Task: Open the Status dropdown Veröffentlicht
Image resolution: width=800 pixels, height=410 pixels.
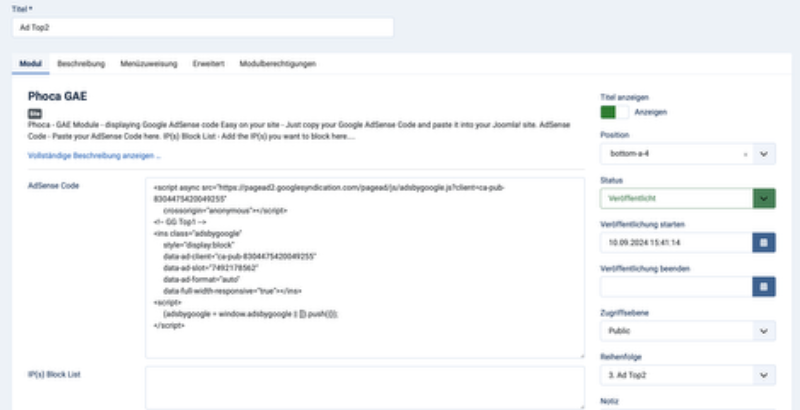Action: click(688, 198)
